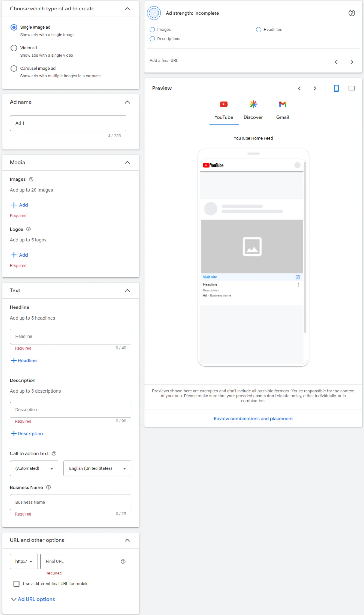Open the three-dot menu in ad preview

pyautogui.click(x=298, y=285)
